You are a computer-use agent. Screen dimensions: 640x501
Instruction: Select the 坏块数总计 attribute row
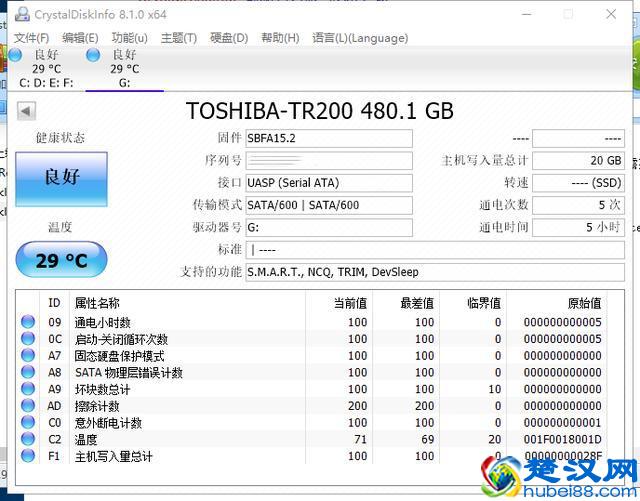tap(311, 389)
